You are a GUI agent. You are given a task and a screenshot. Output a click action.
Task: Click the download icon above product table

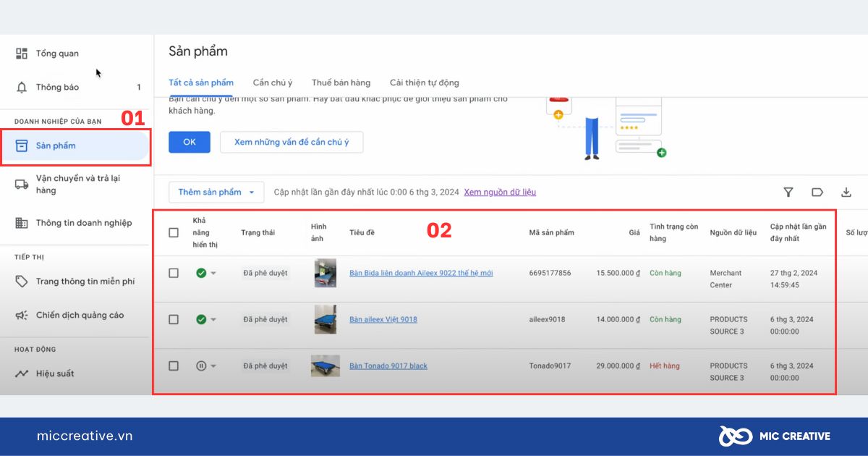846,193
